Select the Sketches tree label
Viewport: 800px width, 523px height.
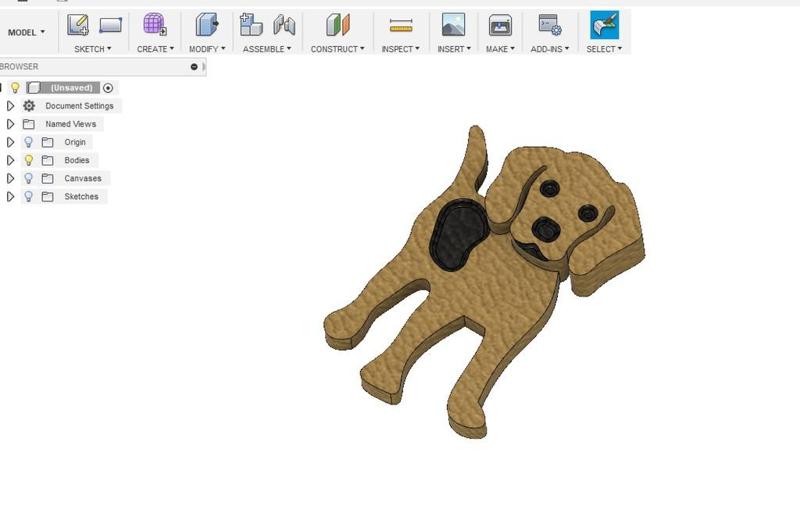tap(81, 196)
